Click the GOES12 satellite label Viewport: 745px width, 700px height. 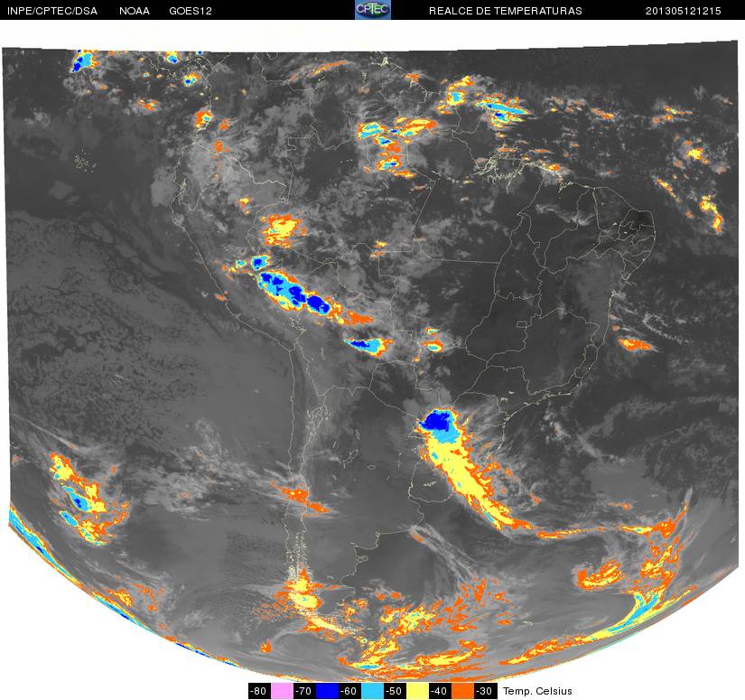click(x=191, y=11)
